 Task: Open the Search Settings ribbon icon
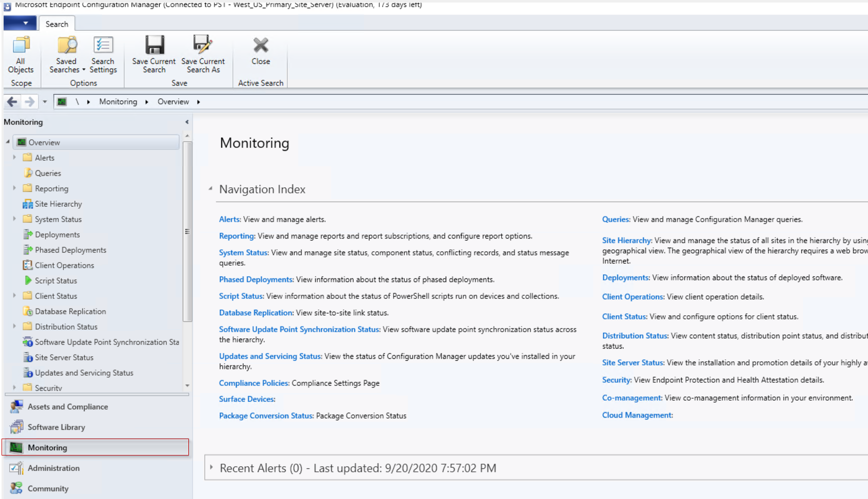point(103,45)
